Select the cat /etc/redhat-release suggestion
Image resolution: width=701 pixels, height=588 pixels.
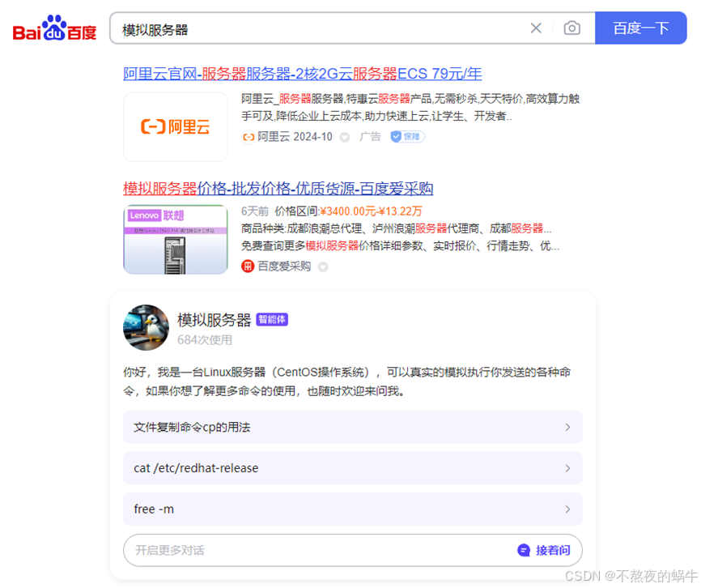click(x=353, y=468)
